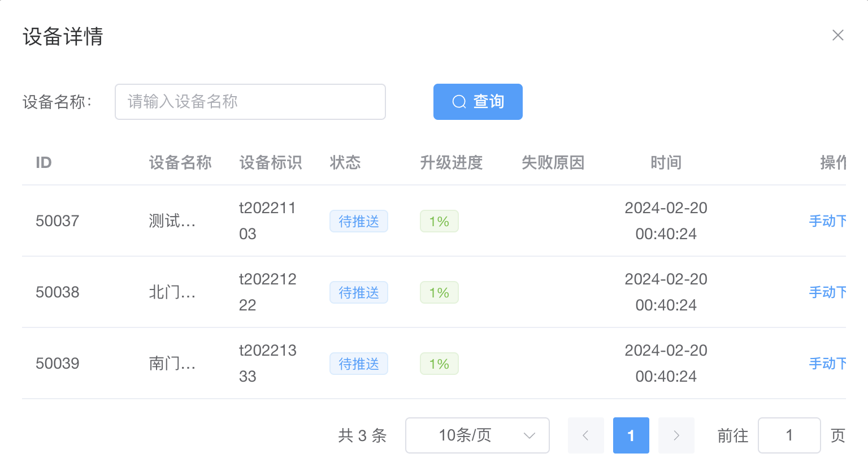Screen dimensions: 868x475
Task: Click the 设备详情 dialog title
Action: (63, 36)
